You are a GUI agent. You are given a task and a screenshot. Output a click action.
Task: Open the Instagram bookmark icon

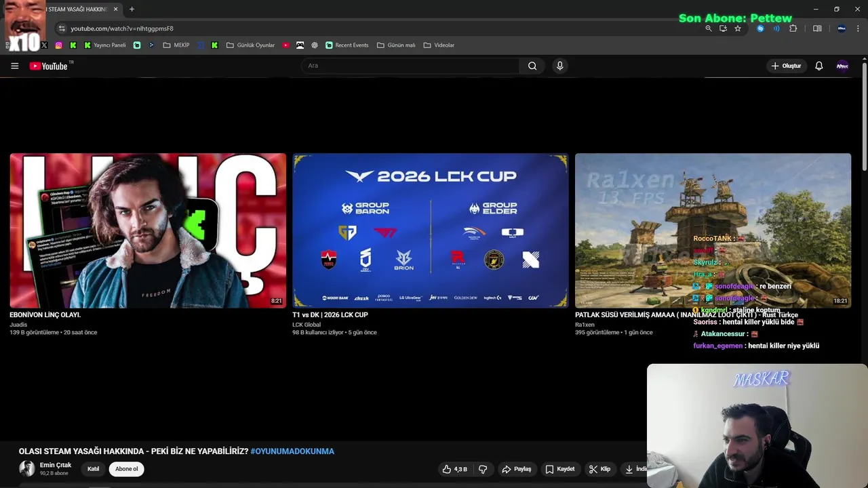[58, 45]
